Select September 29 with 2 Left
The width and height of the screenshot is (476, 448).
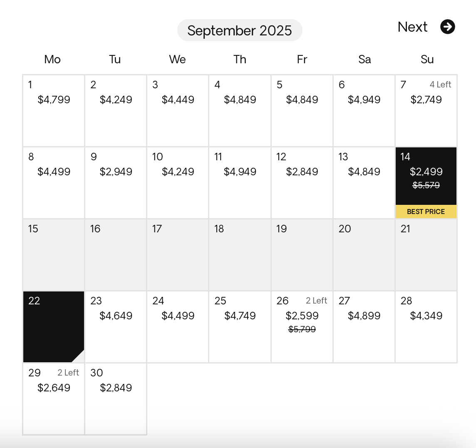click(54, 398)
